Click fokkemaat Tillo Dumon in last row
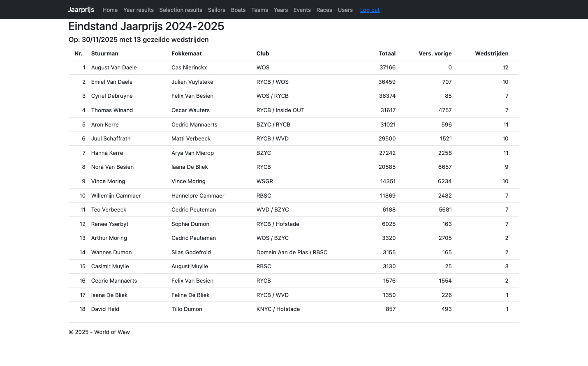The height and width of the screenshot is (366, 588). [x=187, y=309]
